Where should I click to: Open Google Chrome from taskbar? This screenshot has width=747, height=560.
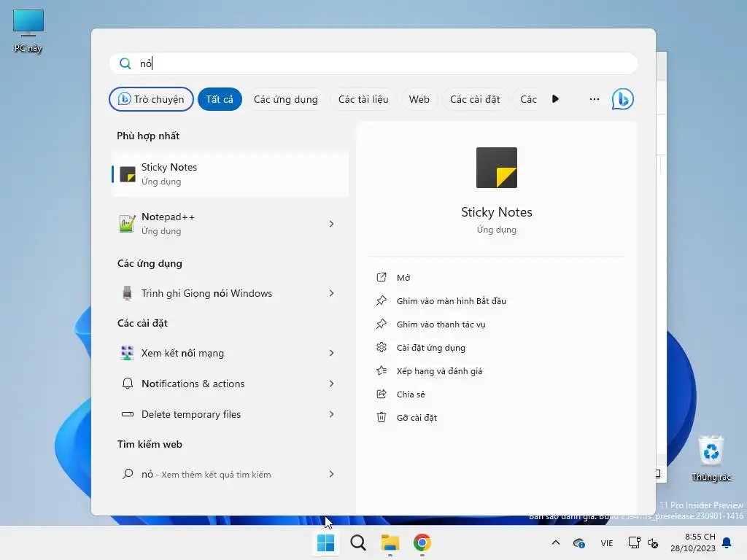(x=422, y=542)
